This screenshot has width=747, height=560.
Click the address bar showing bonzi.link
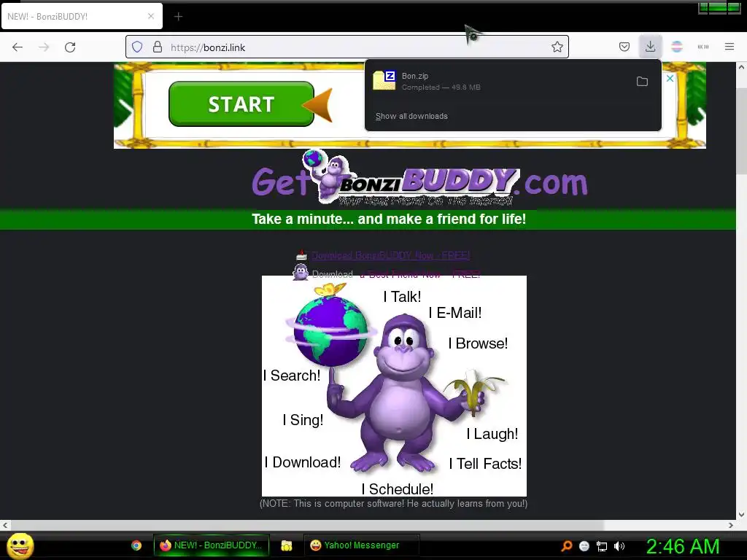click(x=347, y=47)
